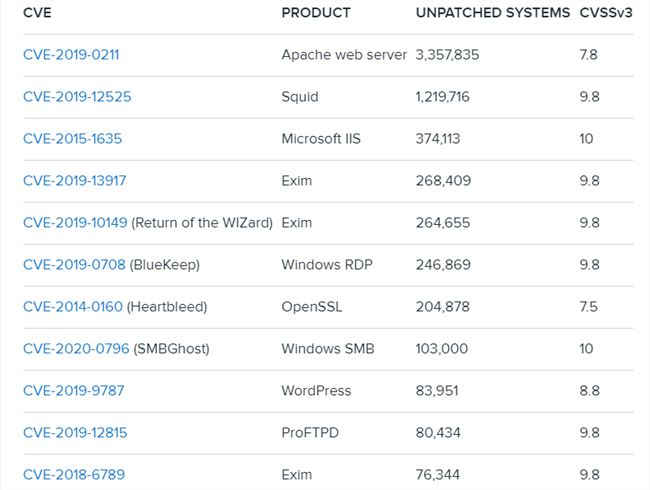This screenshot has width=650, height=490.
Task: Click the 268,409 unpatched count
Action: (x=443, y=181)
